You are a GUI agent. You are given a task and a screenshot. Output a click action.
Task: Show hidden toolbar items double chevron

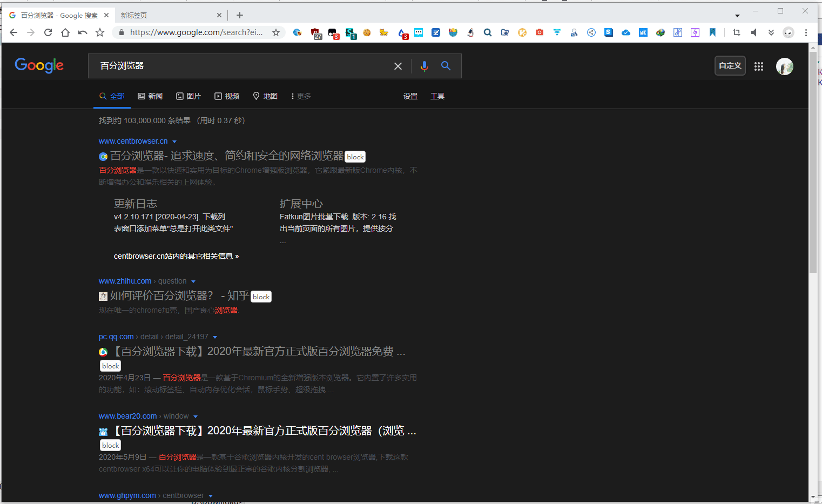771,32
